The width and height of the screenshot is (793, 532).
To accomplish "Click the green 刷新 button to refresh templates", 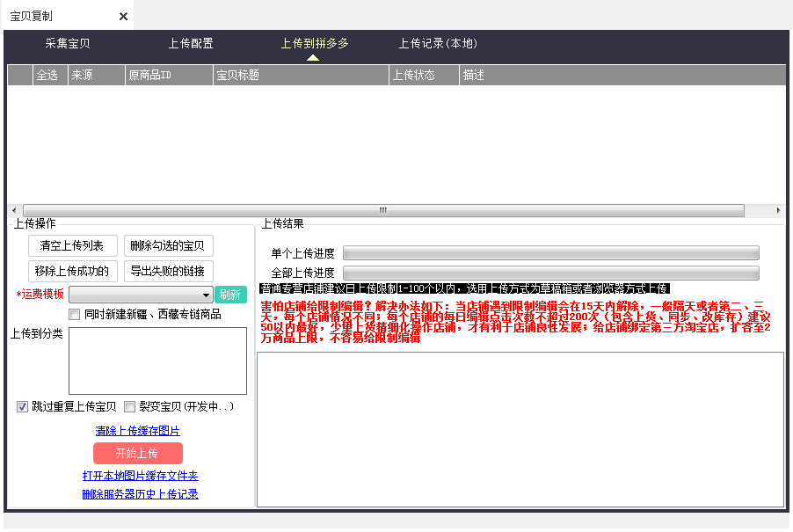I will (x=230, y=295).
